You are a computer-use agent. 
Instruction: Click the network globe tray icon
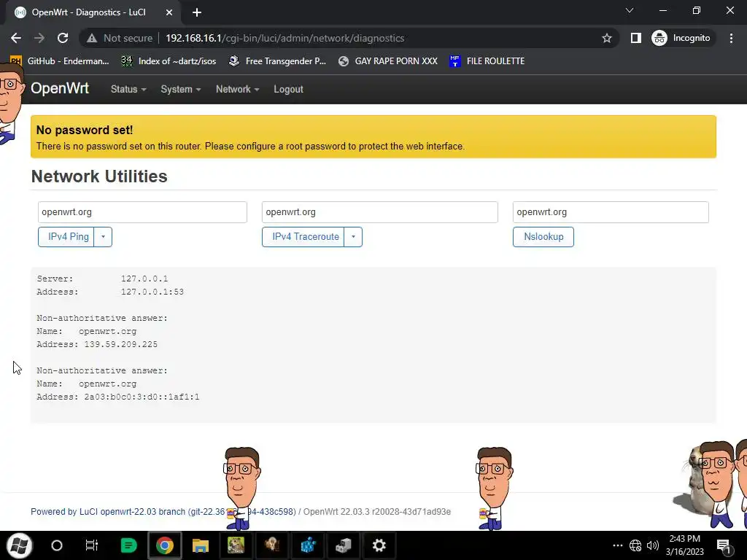coord(635,545)
